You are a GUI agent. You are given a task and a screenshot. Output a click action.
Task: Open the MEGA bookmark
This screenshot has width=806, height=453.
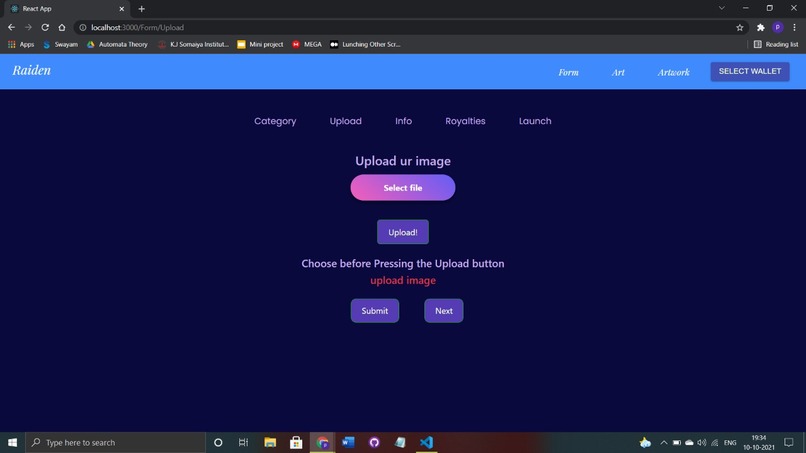307,44
